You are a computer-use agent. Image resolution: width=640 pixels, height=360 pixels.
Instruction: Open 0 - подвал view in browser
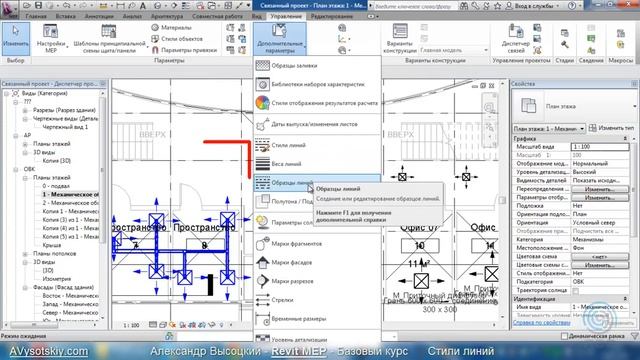[56, 186]
